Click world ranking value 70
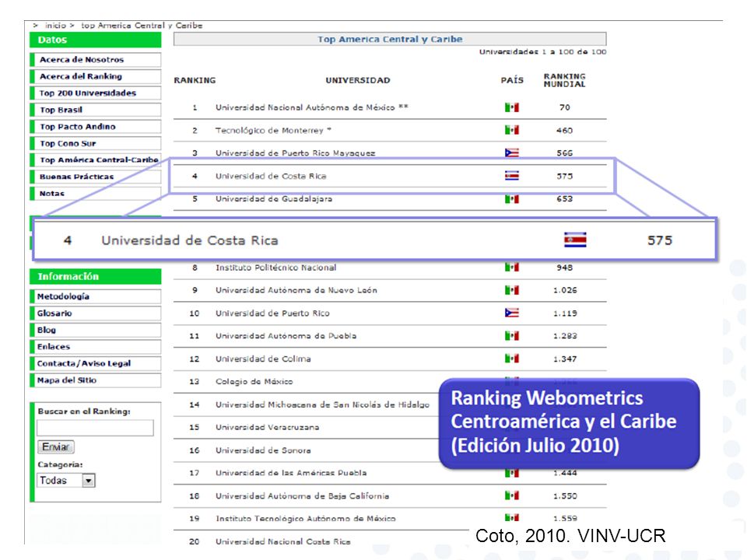 (x=565, y=107)
